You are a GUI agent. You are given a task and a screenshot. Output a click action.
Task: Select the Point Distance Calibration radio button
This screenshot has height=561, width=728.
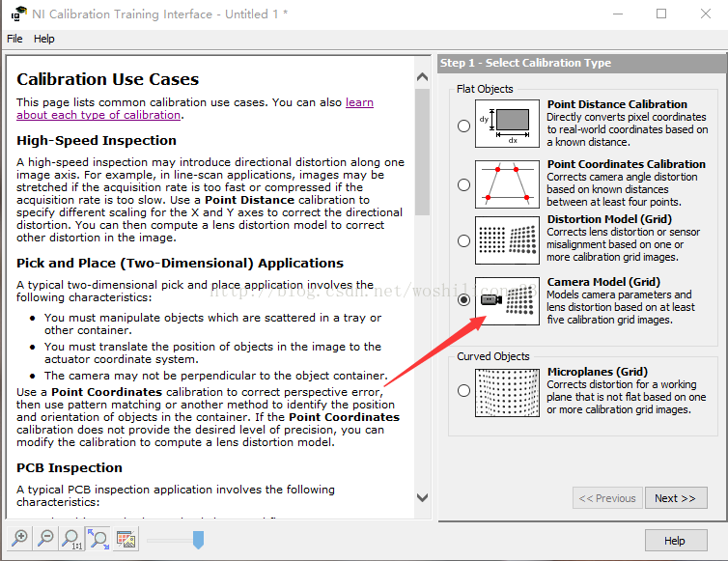463,126
